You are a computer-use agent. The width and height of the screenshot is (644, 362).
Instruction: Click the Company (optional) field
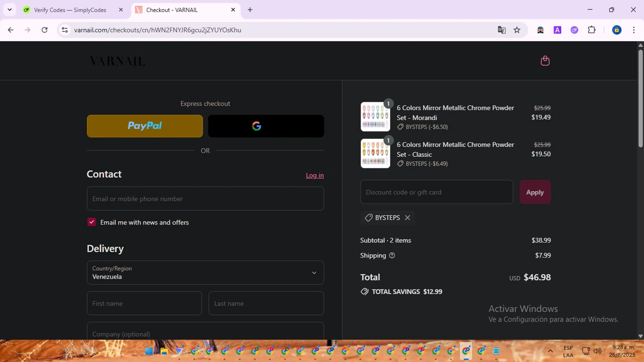pos(205,331)
